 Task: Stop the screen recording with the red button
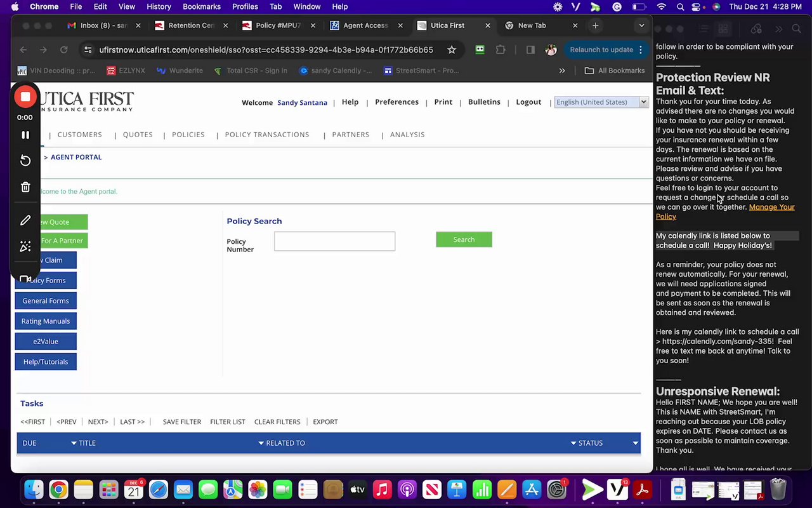pos(25,97)
